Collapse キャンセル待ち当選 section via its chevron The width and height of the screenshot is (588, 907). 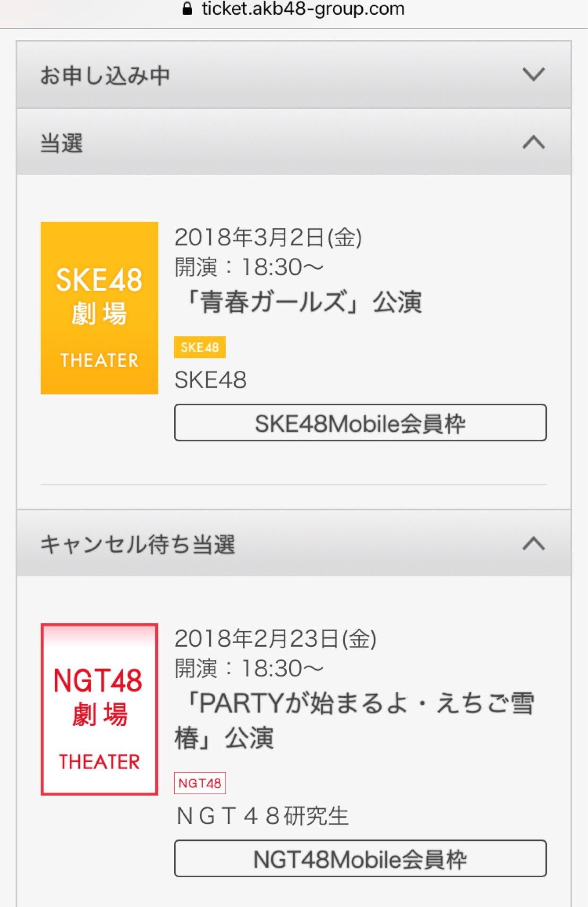coord(533,544)
